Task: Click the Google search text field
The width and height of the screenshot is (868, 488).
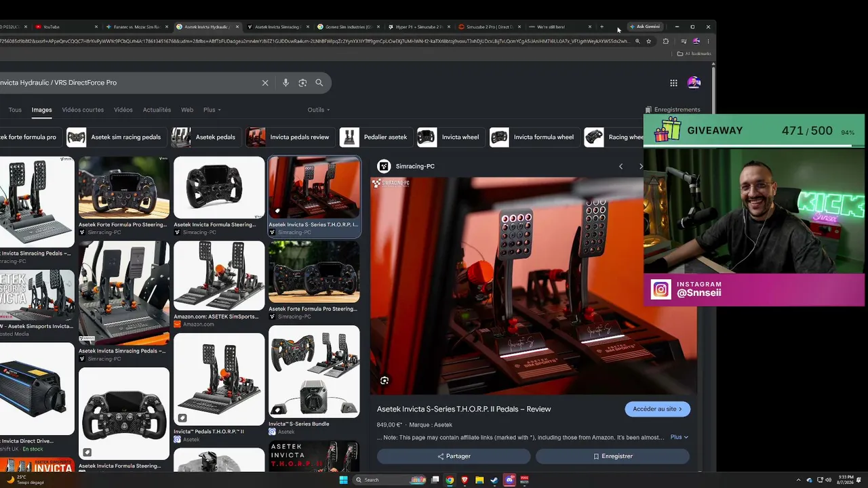Action: pyautogui.click(x=129, y=83)
